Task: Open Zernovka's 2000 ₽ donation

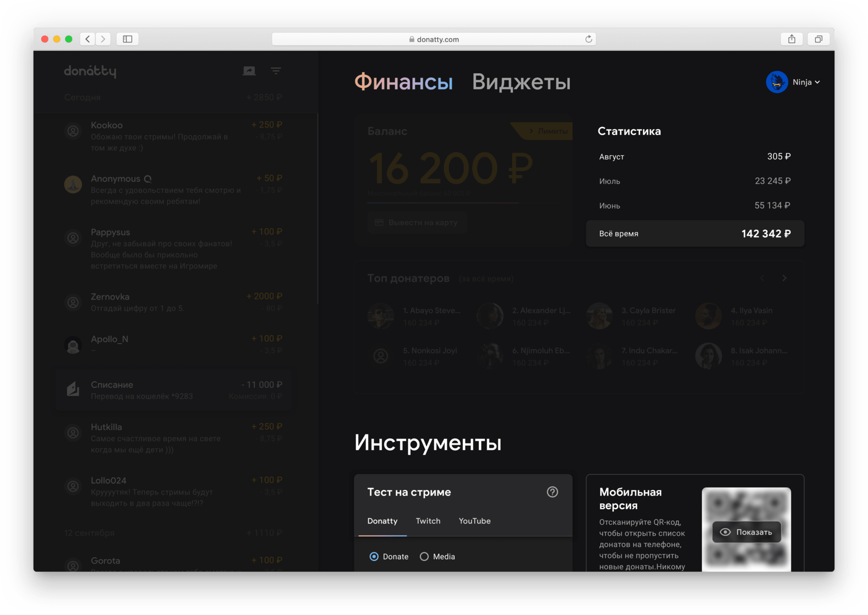Action: coord(173,303)
